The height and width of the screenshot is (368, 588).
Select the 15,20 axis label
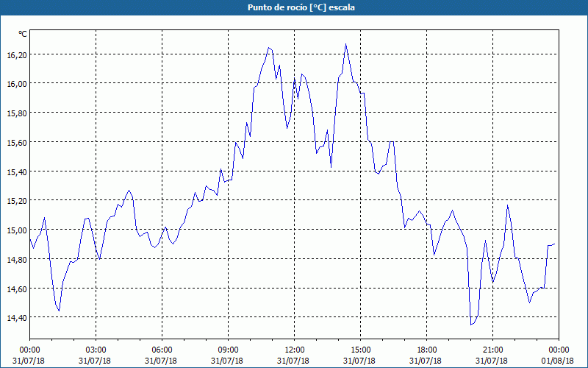(17, 201)
